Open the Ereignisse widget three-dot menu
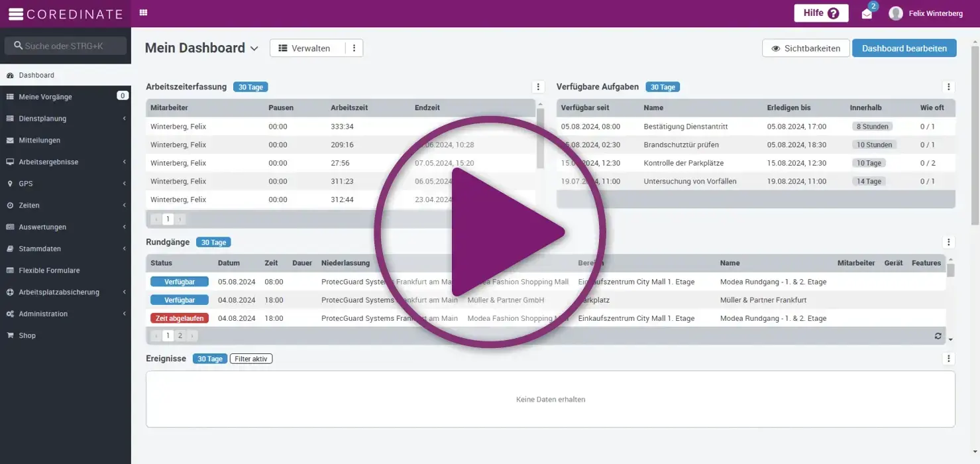The height and width of the screenshot is (464, 980). (948, 359)
